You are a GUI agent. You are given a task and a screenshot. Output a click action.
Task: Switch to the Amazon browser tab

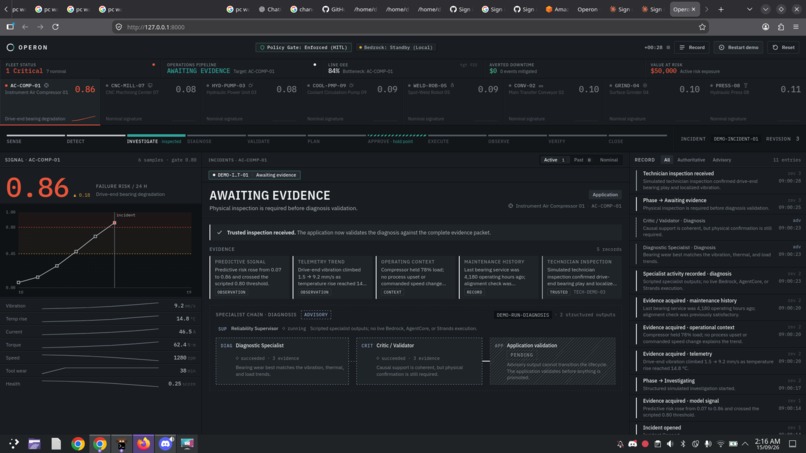click(556, 9)
